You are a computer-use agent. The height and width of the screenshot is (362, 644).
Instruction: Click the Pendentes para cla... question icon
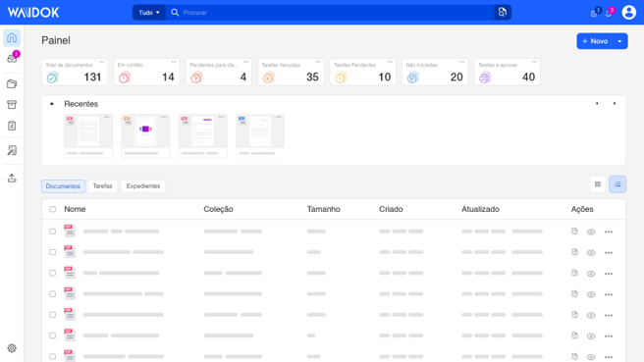tap(196, 78)
